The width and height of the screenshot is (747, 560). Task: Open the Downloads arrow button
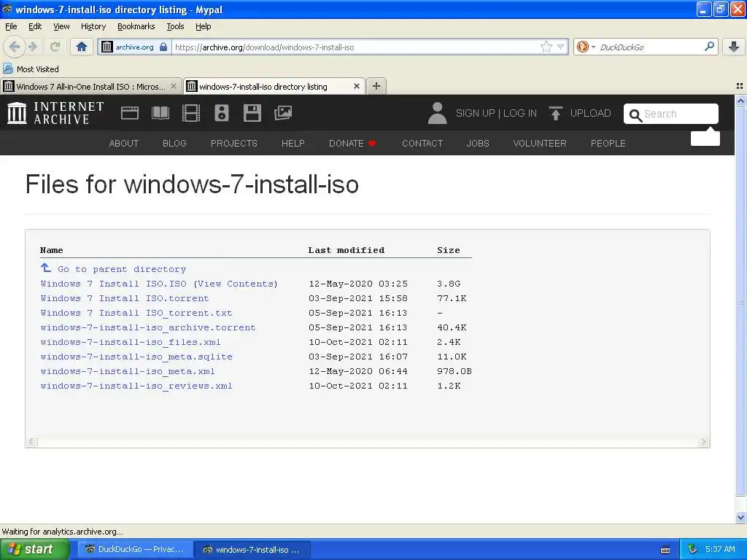tap(734, 47)
